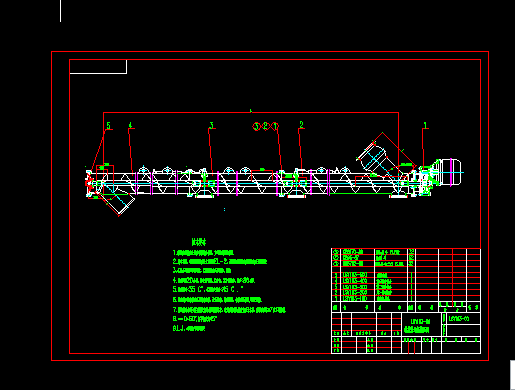Select technical requirement note line 3
This screenshot has height=390, width=515.
coord(202,270)
